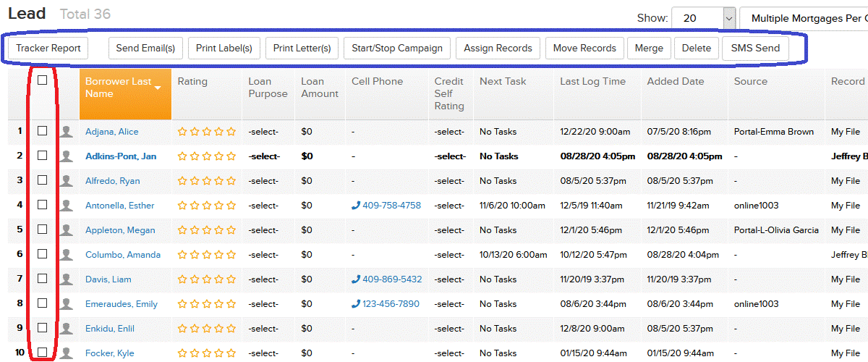Open person icon for Focker, Kyle

click(67, 353)
